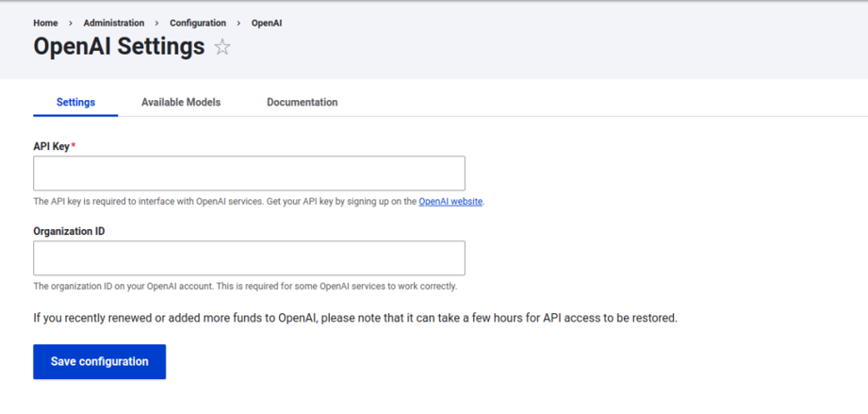Click the Save configuration button
The height and width of the screenshot is (414, 868).
pos(100,361)
